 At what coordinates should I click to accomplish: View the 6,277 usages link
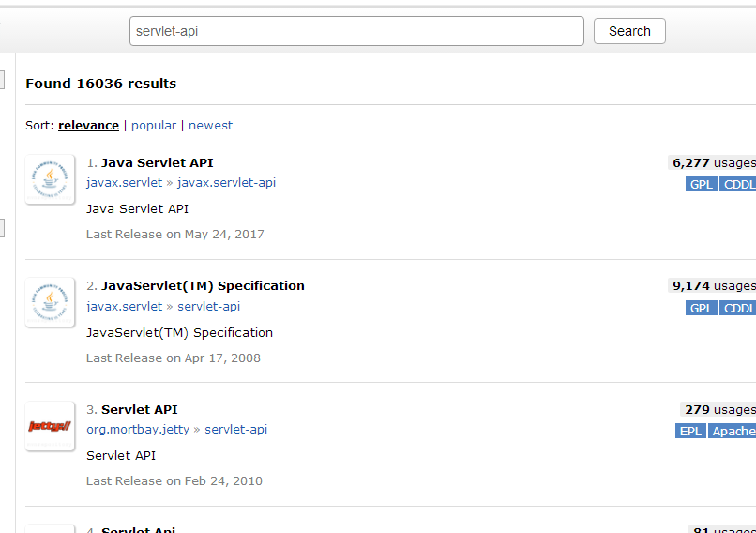713,163
